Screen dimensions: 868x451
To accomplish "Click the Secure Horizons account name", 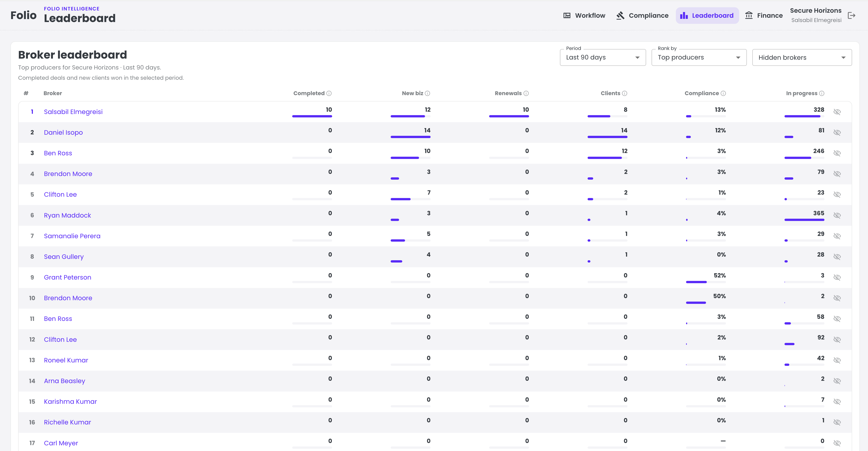I will click(x=815, y=10).
